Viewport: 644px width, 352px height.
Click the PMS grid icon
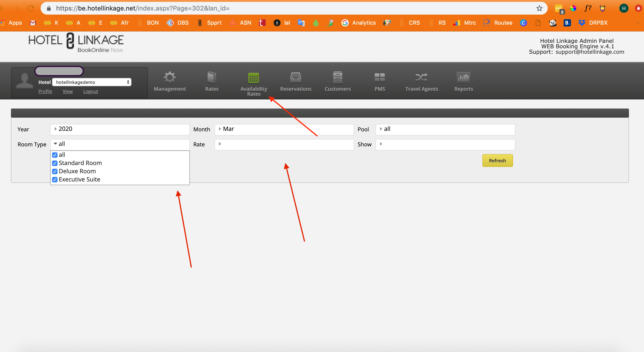(379, 78)
